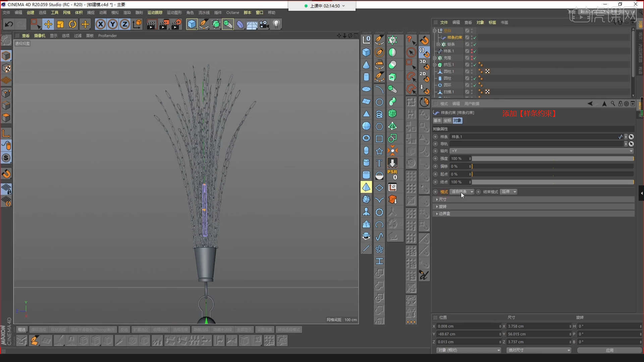This screenshot has width=644, height=362.
Task: Open the 运动跟踪 menu
Action: [155, 13]
